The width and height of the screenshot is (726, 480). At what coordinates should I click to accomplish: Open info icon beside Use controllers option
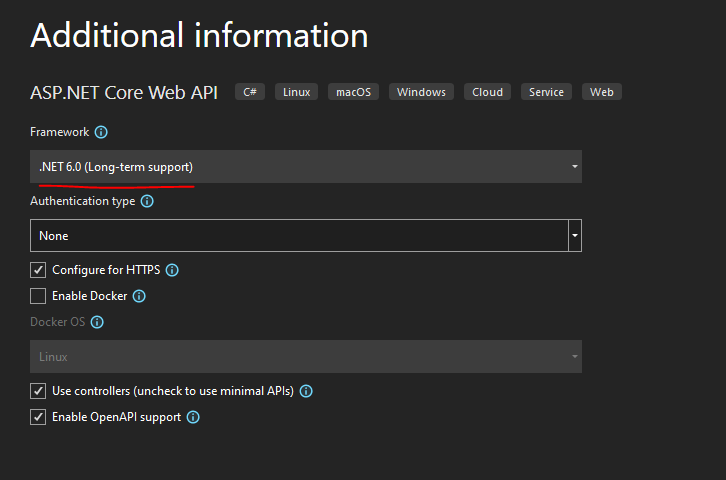click(306, 391)
